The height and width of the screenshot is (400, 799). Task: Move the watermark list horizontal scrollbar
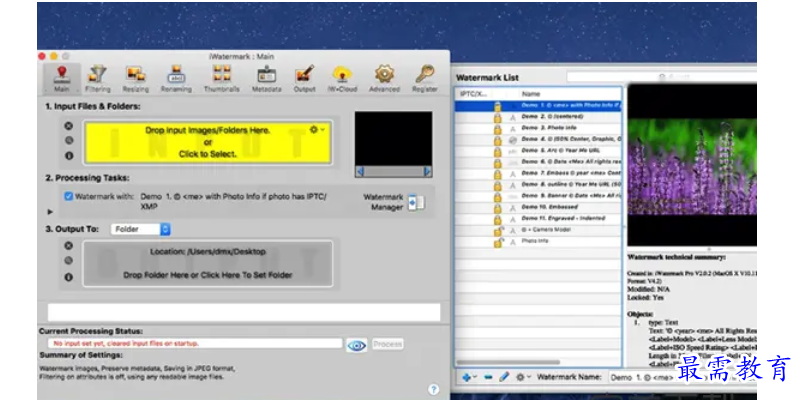click(508, 362)
